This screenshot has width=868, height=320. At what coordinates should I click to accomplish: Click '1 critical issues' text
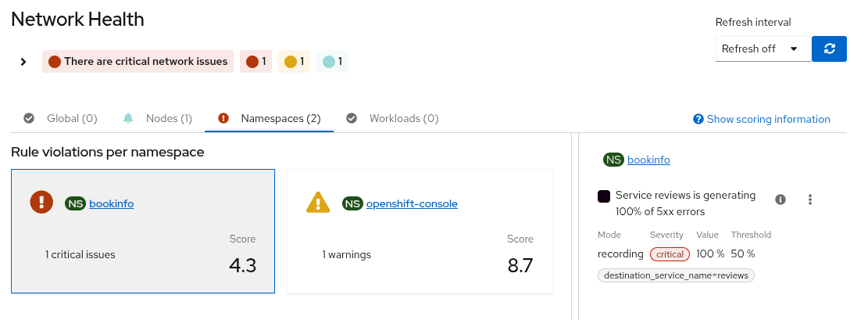80,254
